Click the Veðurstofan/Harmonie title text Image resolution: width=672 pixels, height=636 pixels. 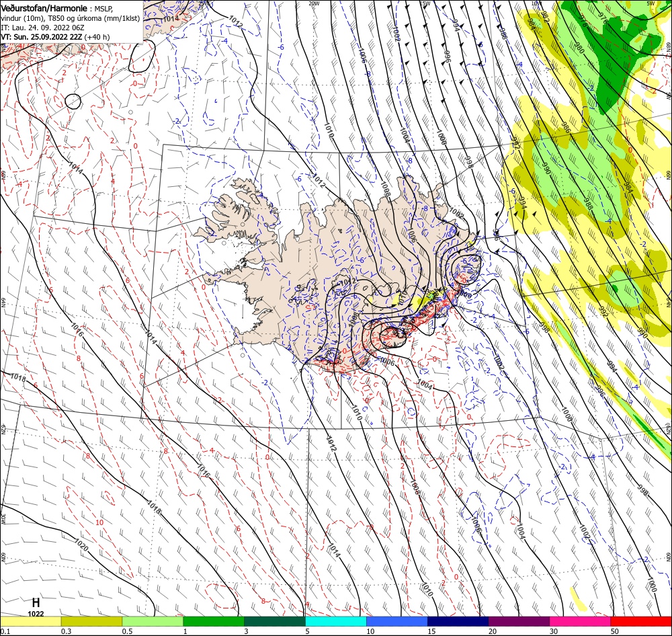44,8
